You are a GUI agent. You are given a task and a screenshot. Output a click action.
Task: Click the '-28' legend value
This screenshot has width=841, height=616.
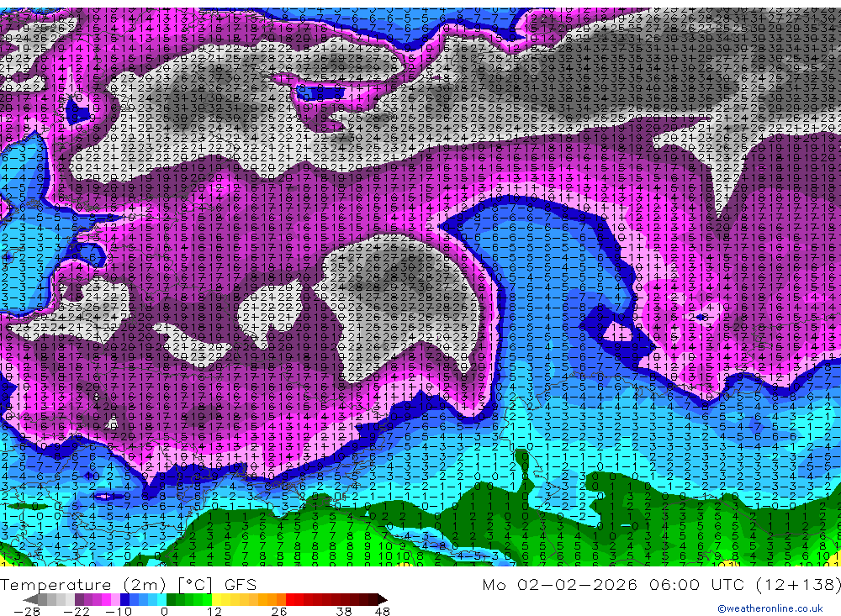[x=27, y=611]
